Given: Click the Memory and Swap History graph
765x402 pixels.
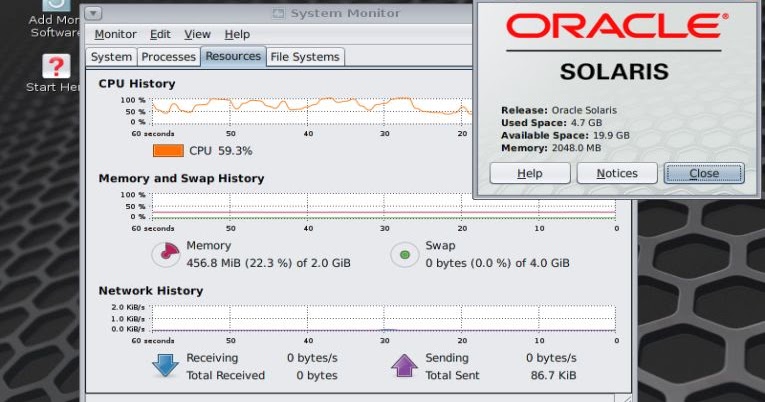Looking at the screenshot, I should (x=384, y=206).
